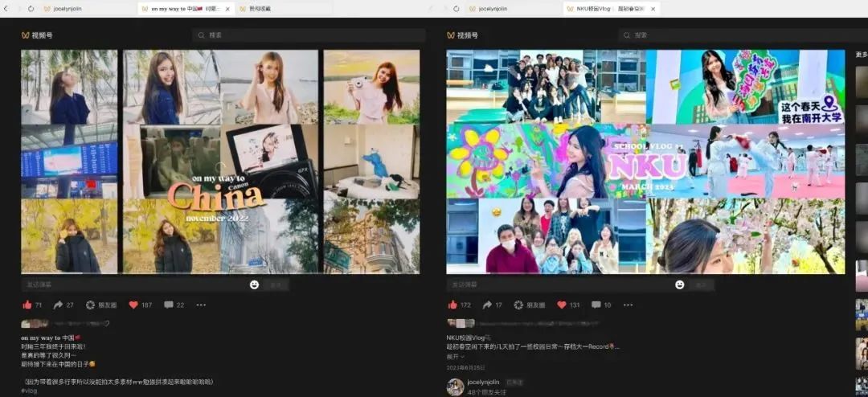Open jocelynjolin's profile below NKU vlog
Viewport: 868px width, 397px height.
(x=455, y=386)
